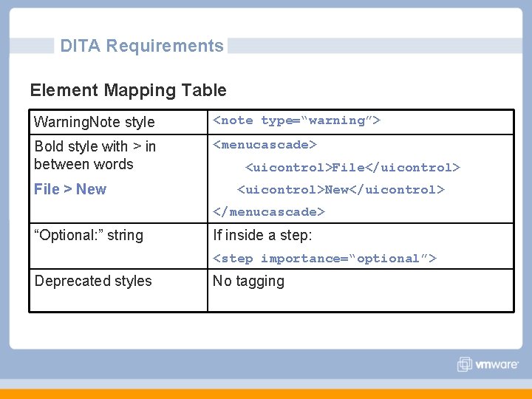The image size is (532, 399).
Task: Click the closing </menucascade> tag
Action: point(269,212)
